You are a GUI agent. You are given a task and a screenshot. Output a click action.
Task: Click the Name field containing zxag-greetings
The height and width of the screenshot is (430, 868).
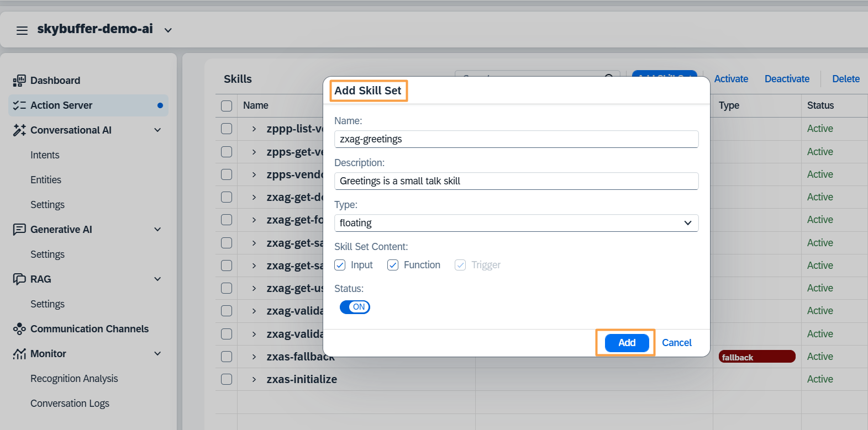tap(516, 139)
